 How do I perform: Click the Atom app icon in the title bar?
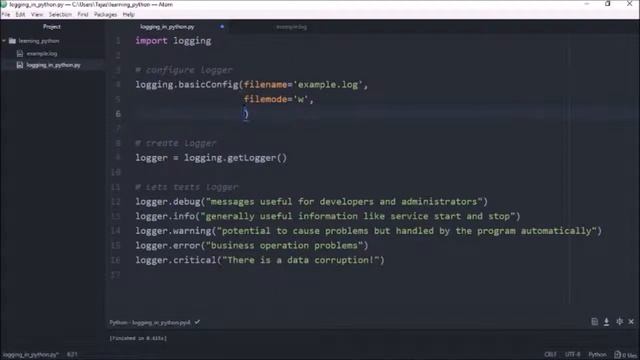coord(4,4)
